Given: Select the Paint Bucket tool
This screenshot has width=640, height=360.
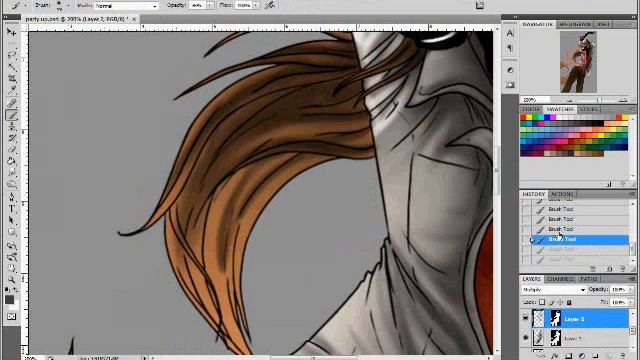Looking at the screenshot, I should tap(11, 161).
